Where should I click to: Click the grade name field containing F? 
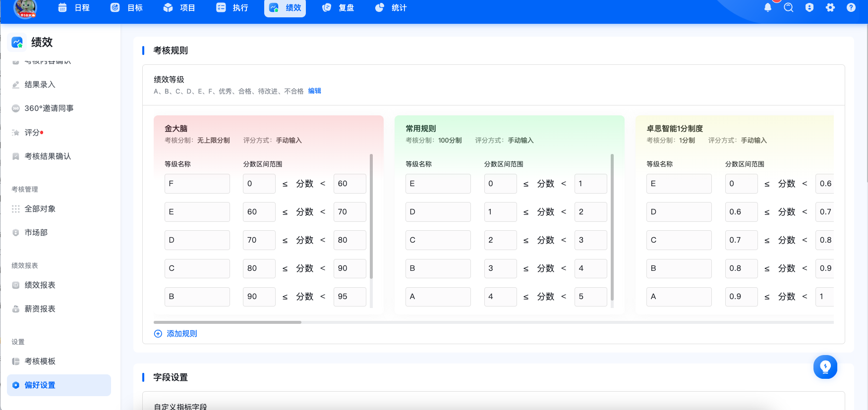point(197,184)
